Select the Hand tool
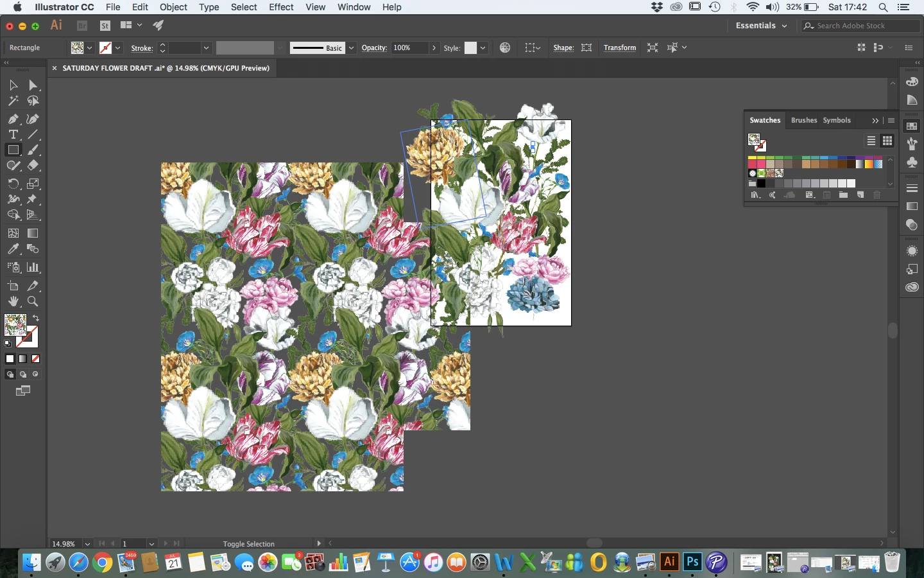This screenshot has width=924, height=578. 13,301
